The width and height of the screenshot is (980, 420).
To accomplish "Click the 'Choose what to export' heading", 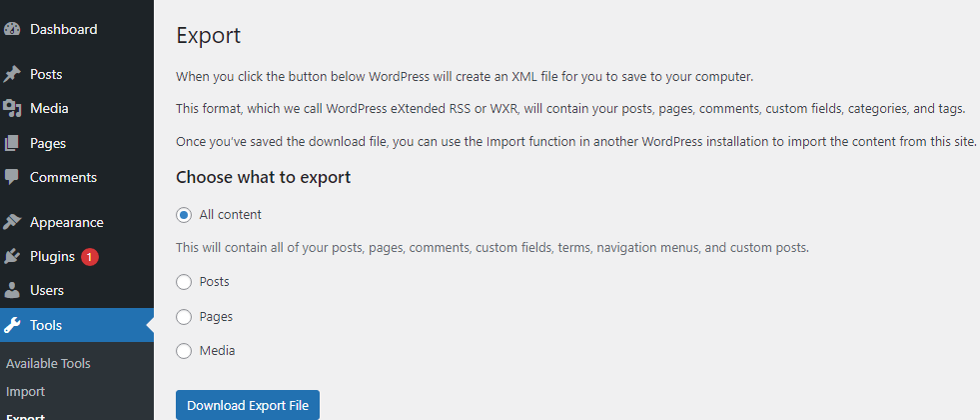I will 263,178.
